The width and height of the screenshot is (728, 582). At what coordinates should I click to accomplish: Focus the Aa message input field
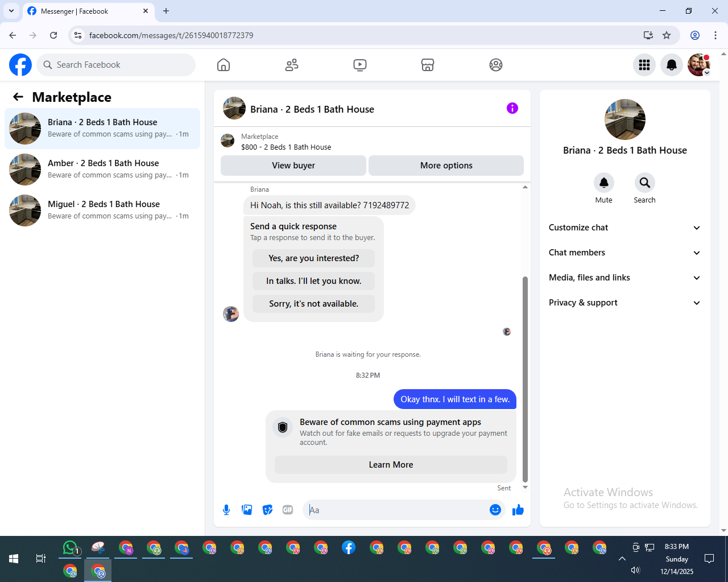pos(396,510)
